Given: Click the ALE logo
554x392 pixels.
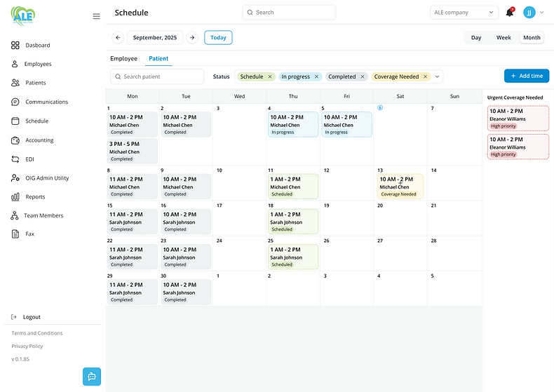Looking at the screenshot, I should tap(23, 16).
